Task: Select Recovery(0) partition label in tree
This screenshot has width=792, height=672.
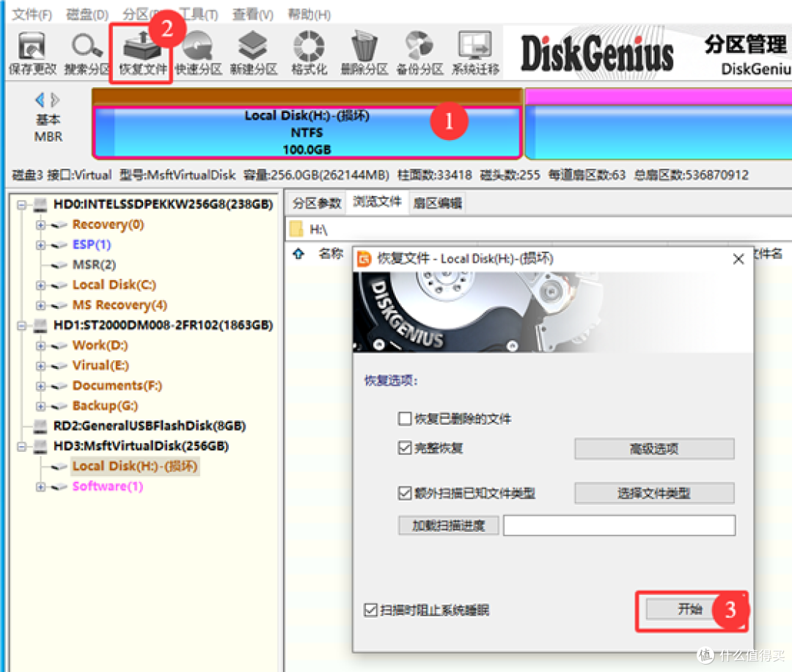Action: (108, 224)
